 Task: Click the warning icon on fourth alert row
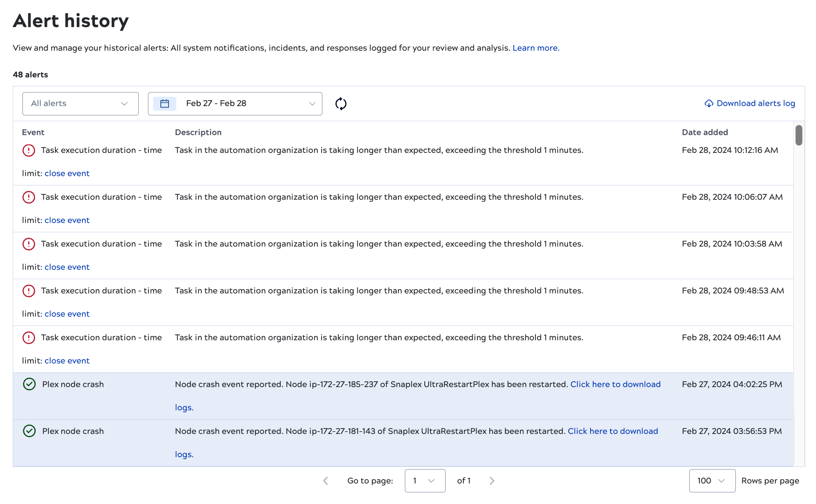(29, 290)
